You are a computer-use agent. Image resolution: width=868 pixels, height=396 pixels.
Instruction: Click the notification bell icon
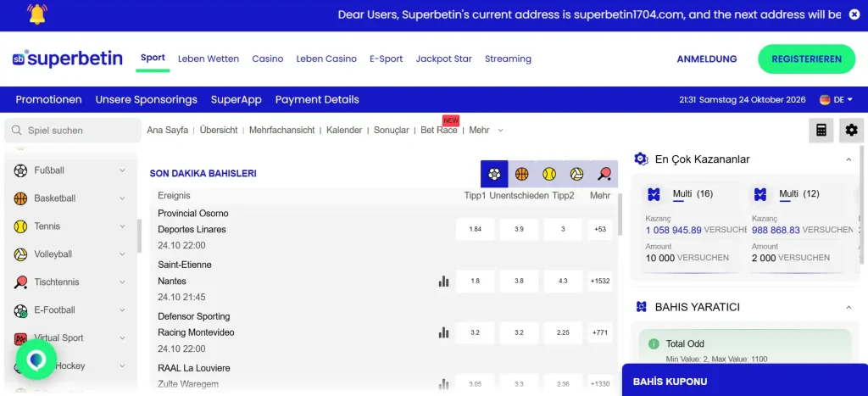coord(37,14)
